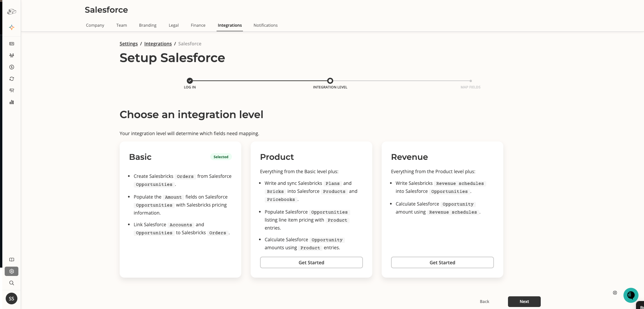Open the teal chat bubble widget
This screenshot has height=309, width=644.
631,295
